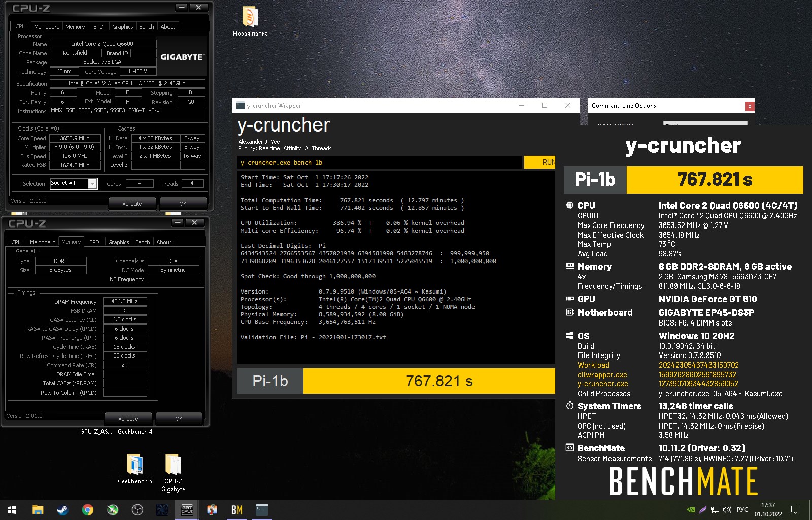
Task: Click the Memory icon in BenchMate panel
Action: point(570,266)
